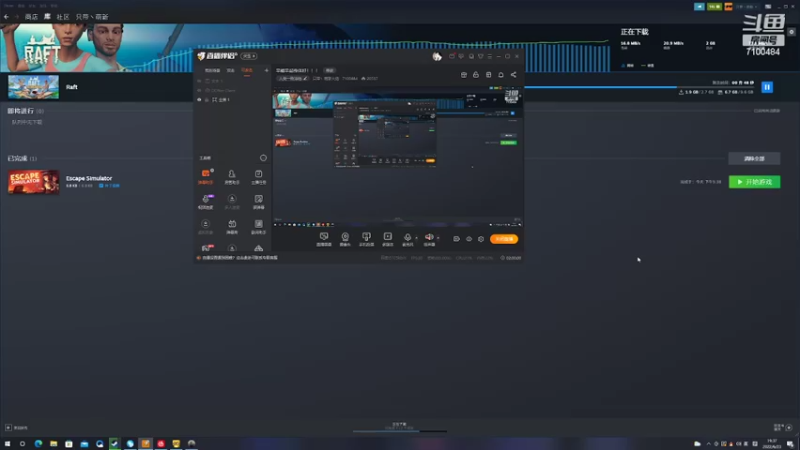Image resolution: width=800 pixels, height=450 pixels.
Task: Click the lock icon in streaming tool
Action: tap(476, 75)
